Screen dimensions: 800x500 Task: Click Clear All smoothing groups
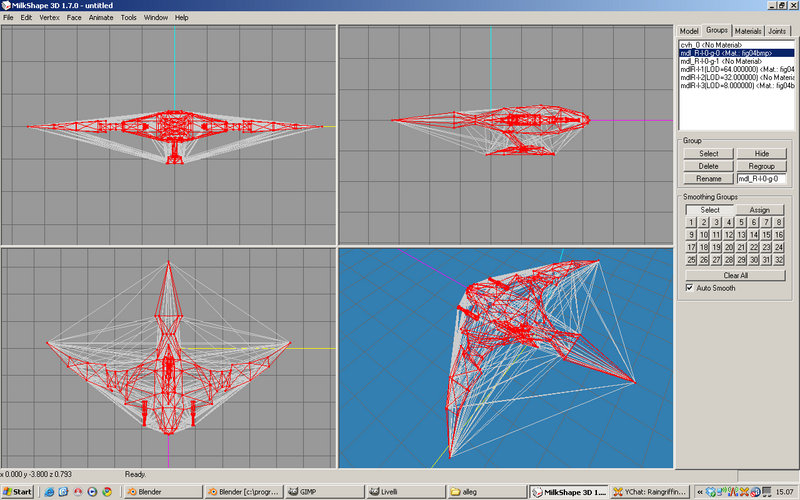736,275
